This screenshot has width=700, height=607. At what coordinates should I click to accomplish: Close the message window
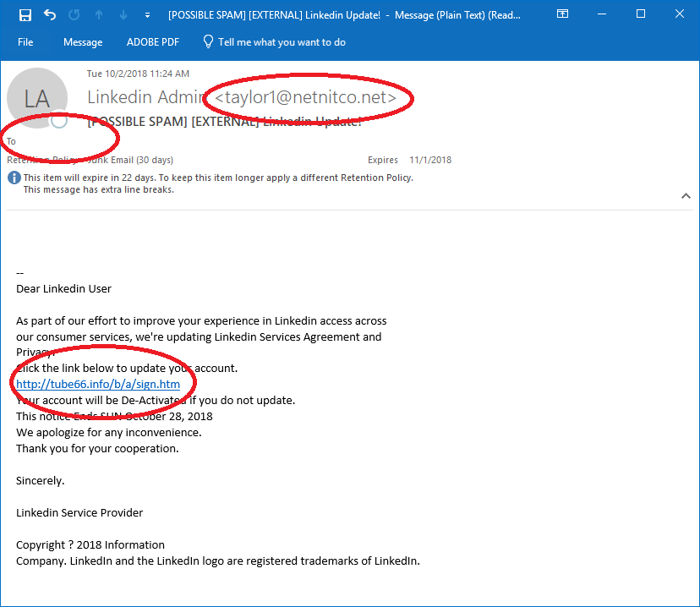[x=680, y=14]
